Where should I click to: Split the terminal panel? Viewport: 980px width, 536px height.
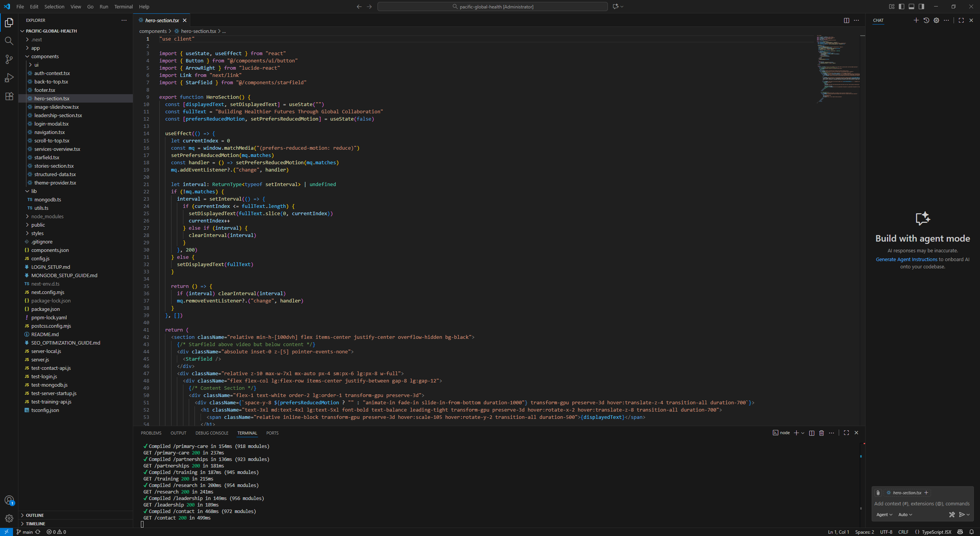[812, 433]
